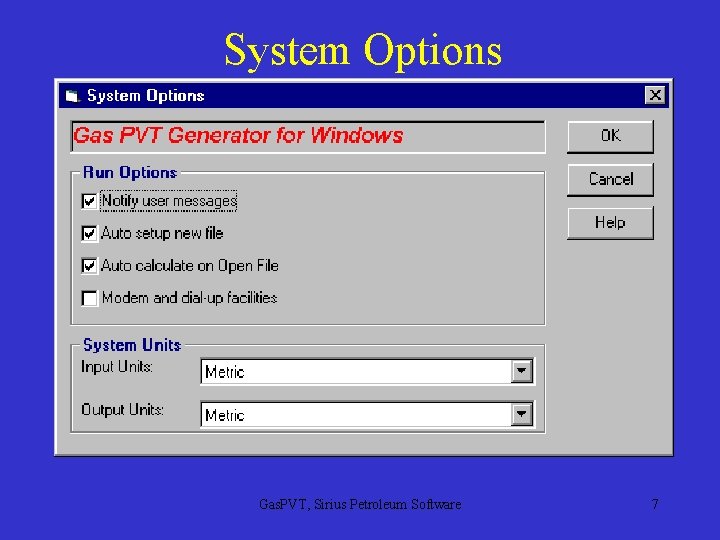Image resolution: width=720 pixels, height=540 pixels.
Task: Click the Cancel button
Action: tap(610, 180)
